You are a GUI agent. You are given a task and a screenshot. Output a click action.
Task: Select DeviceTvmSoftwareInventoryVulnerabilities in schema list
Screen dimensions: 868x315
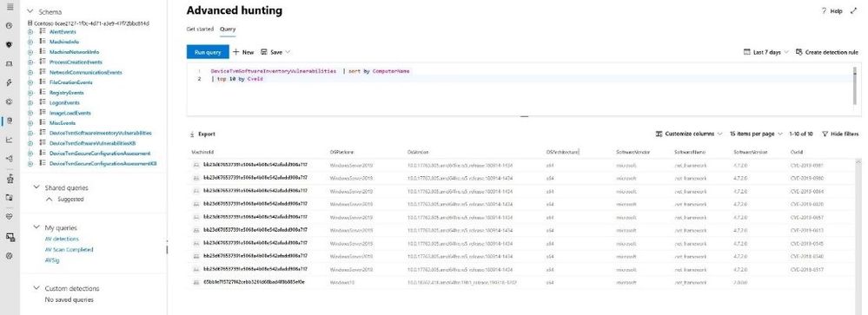click(x=100, y=133)
